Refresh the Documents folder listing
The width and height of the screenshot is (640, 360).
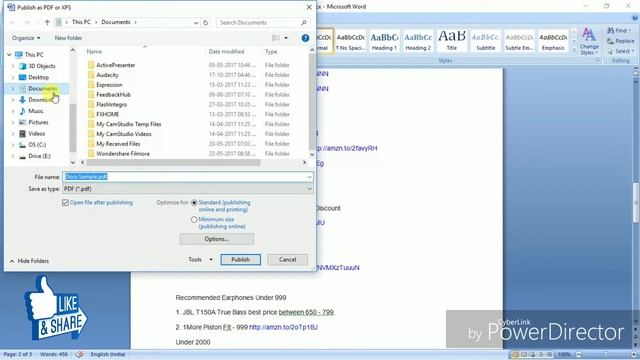206,22
